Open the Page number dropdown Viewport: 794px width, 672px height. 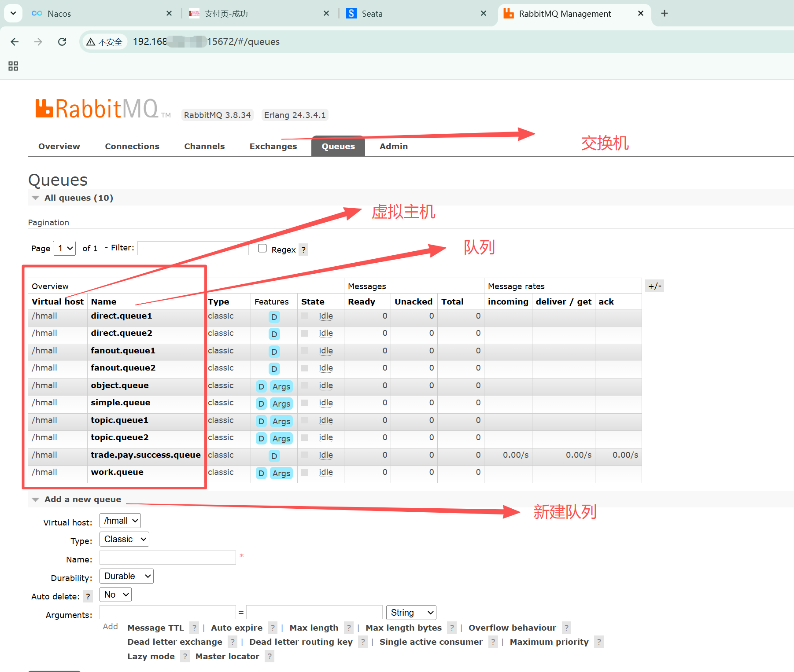pyautogui.click(x=64, y=248)
